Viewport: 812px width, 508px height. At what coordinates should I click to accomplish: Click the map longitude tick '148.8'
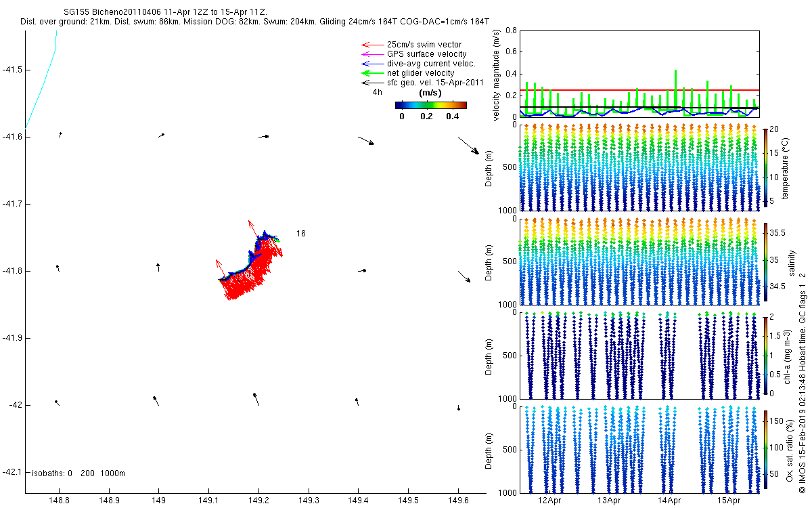(x=59, y=501)
